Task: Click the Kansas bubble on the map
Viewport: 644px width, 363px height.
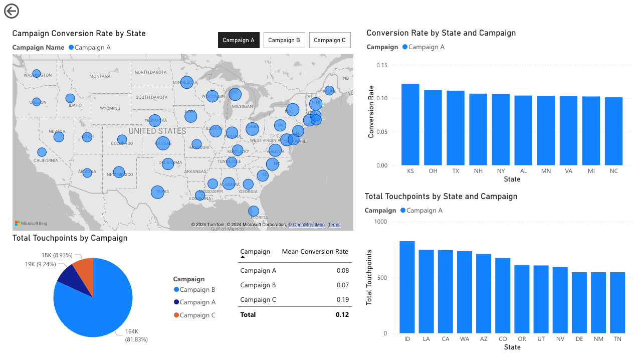Action: tap(163, 144)
